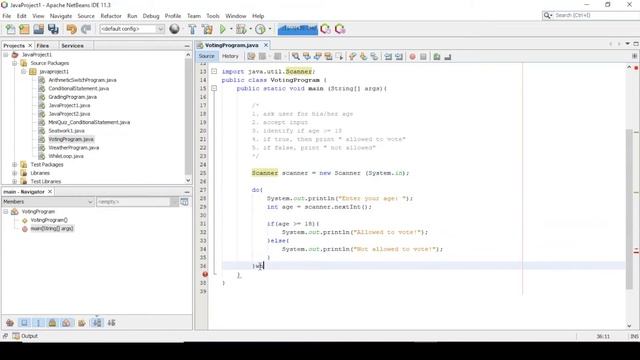Close the Projects tab
This screenshot has width=640, height=360.
pos(30,46)
